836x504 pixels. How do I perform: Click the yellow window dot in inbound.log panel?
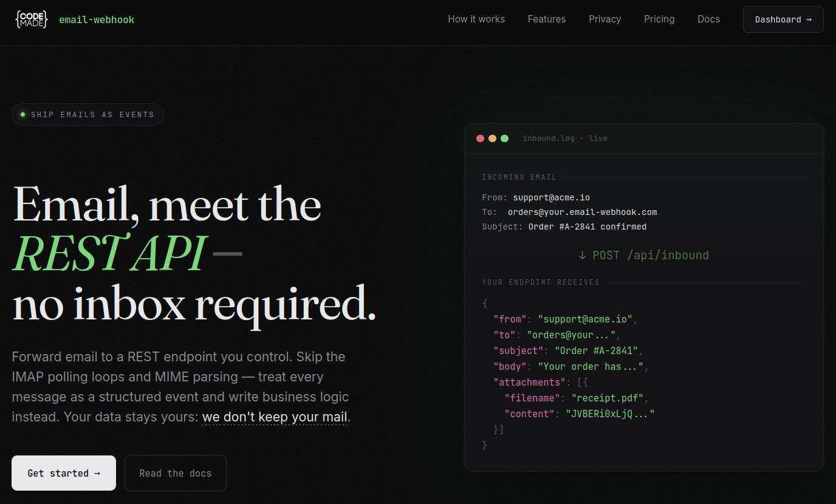pyautogui.click(x=492, y=138)
